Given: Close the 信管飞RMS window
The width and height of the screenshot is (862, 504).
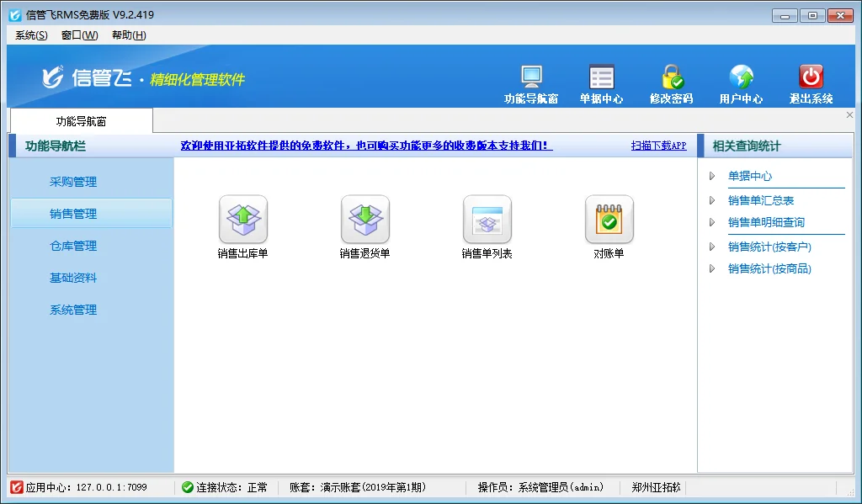Looking at the screenshot, I should pos(840,16).
